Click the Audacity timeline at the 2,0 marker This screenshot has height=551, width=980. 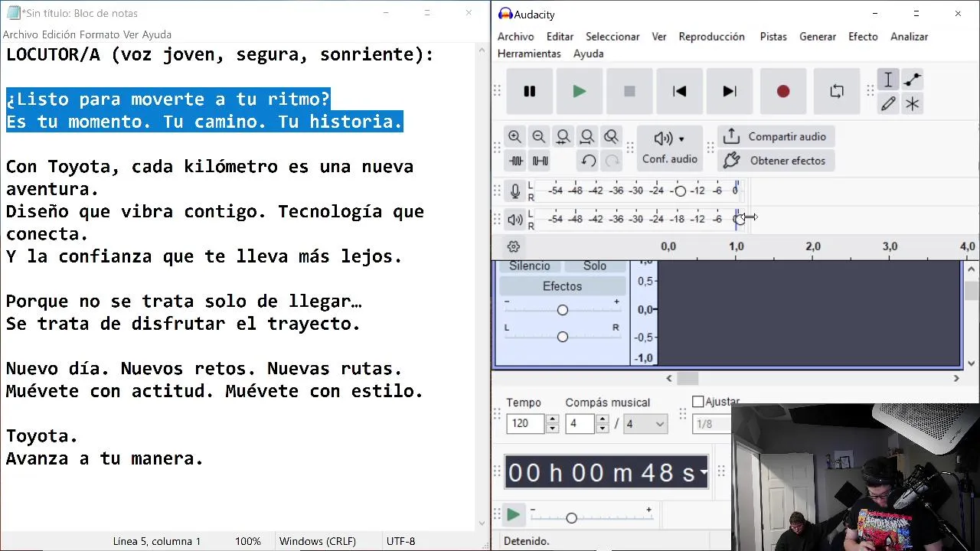tap(813, 246)
